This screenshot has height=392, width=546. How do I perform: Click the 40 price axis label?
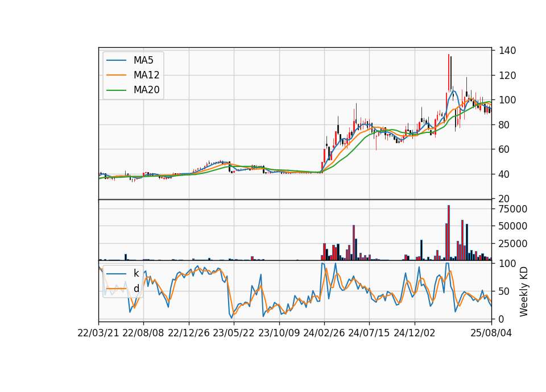[x=504, y=174]
